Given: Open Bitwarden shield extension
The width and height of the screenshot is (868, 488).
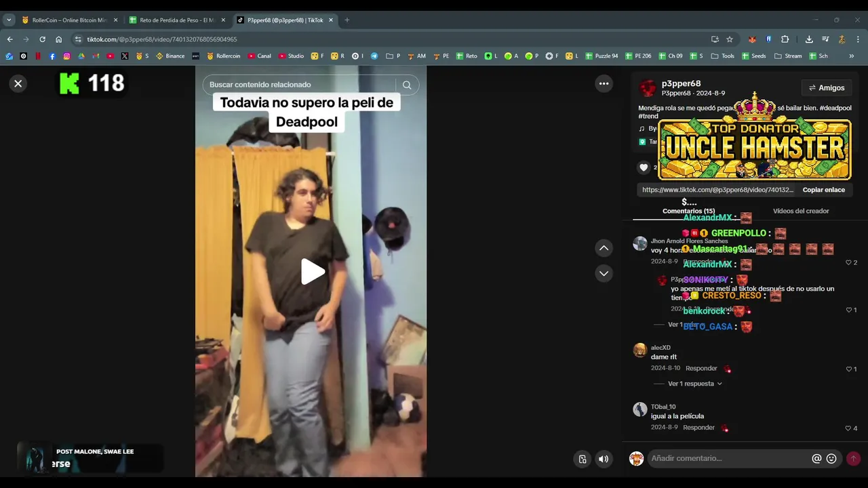Looking at the screenshot, I should 768,39.
